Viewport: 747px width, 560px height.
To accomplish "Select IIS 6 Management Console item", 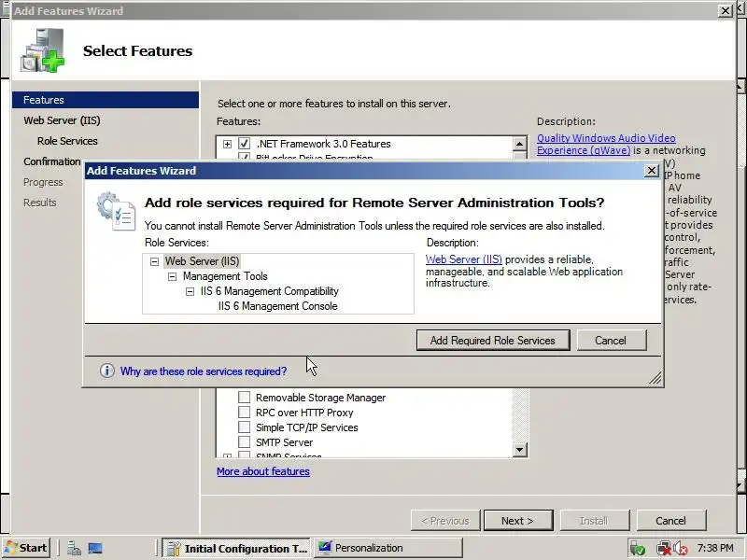I will point(277,306).
